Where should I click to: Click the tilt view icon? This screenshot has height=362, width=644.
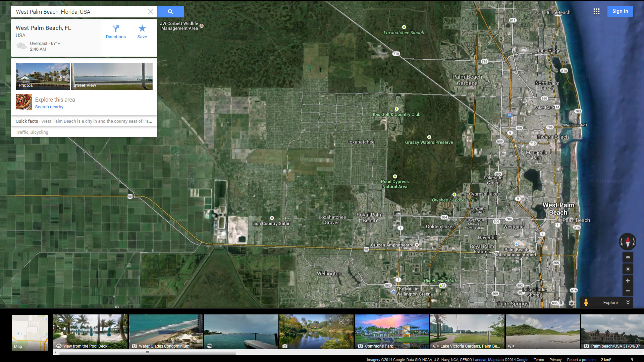tap(628, 257)
